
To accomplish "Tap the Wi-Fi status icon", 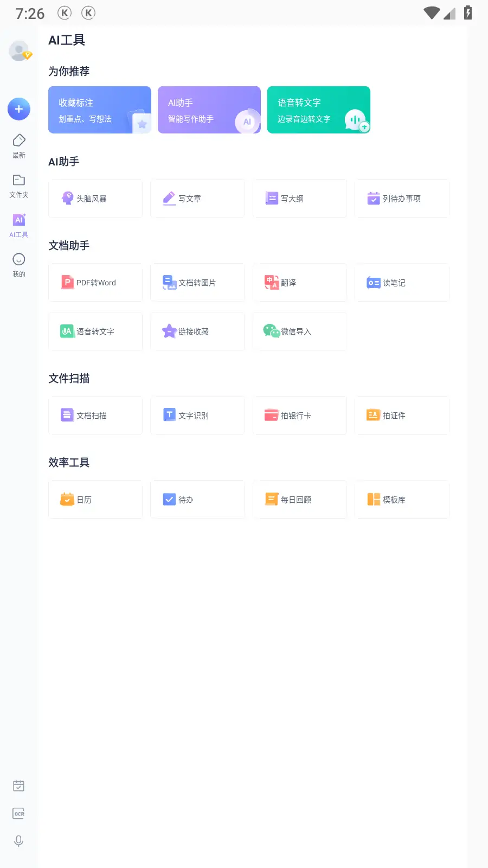I will tap(432, 12).
